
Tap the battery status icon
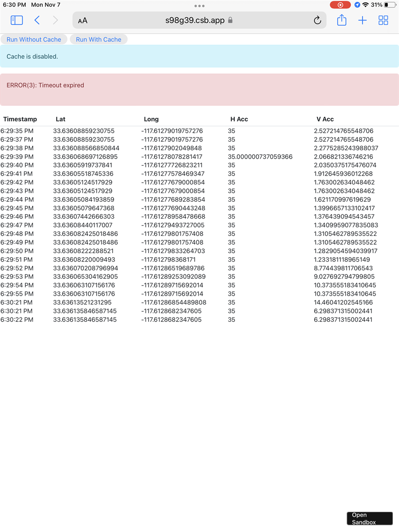[x=390, y=5]
